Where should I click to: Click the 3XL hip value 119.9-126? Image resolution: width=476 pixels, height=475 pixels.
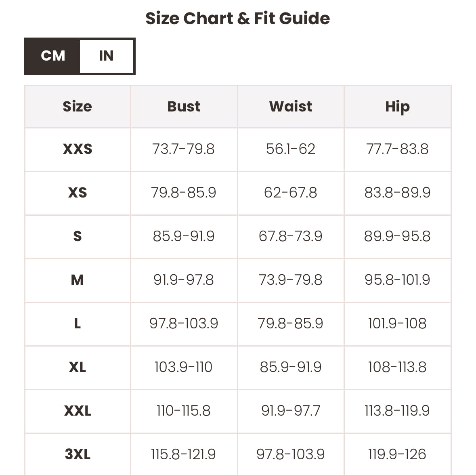(x=397, y=454)
